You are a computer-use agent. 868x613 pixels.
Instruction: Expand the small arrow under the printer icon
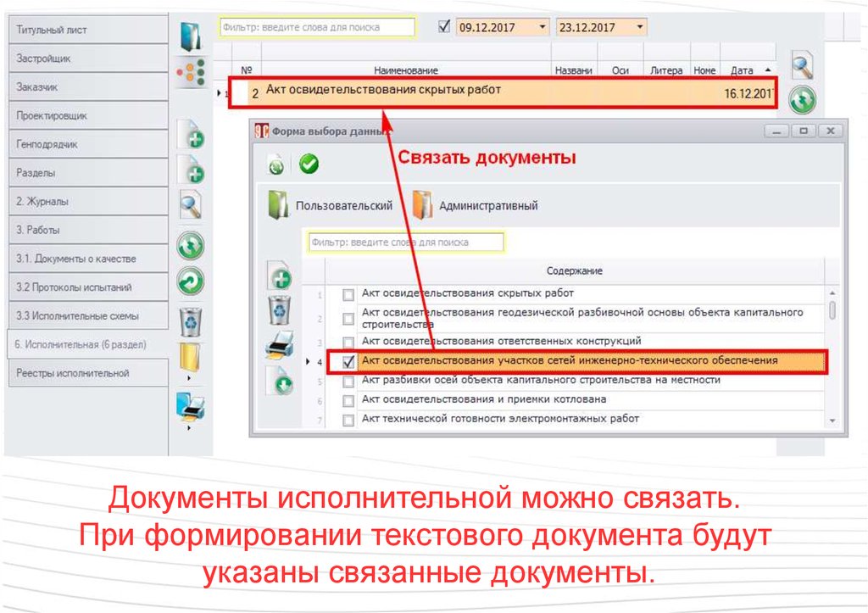(x=189, y=428)
